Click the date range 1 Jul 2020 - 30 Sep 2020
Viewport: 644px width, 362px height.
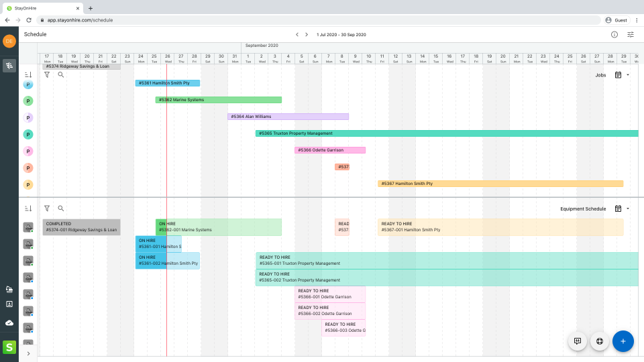pyautogui.click(x=341, y=34)
